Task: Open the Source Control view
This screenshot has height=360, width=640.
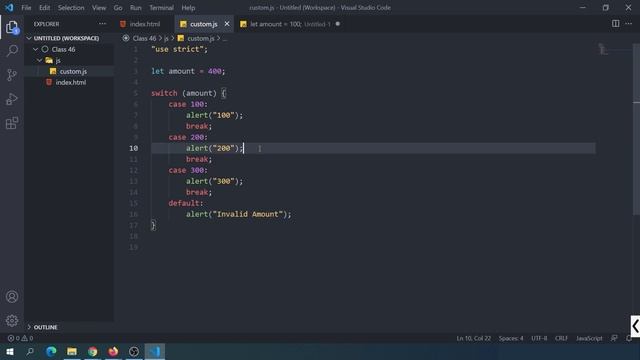Action: [12, 75]
